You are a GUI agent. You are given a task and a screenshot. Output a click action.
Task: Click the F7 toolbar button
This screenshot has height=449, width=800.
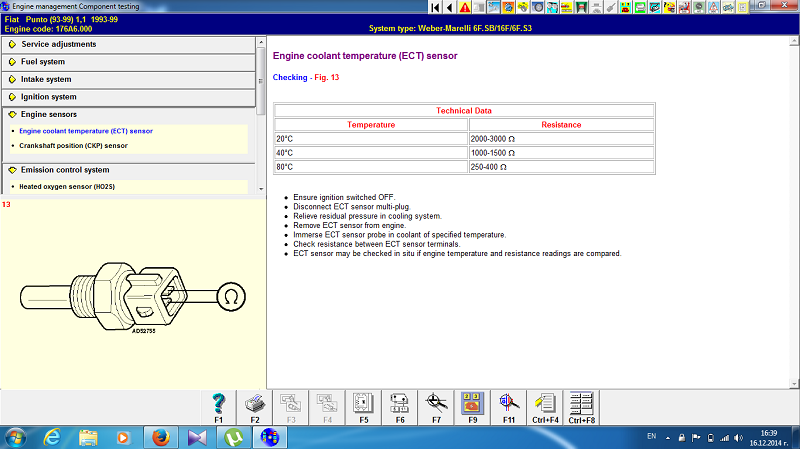(435, 406)
